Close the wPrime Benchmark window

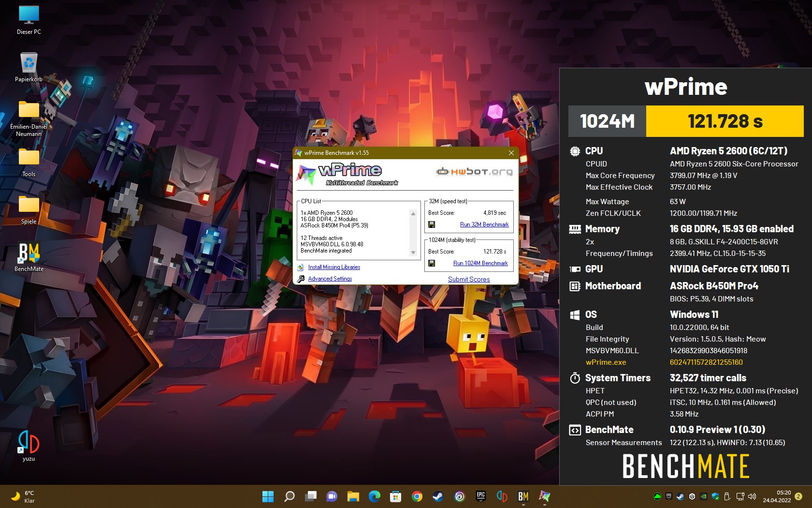[x=511, y=153]
